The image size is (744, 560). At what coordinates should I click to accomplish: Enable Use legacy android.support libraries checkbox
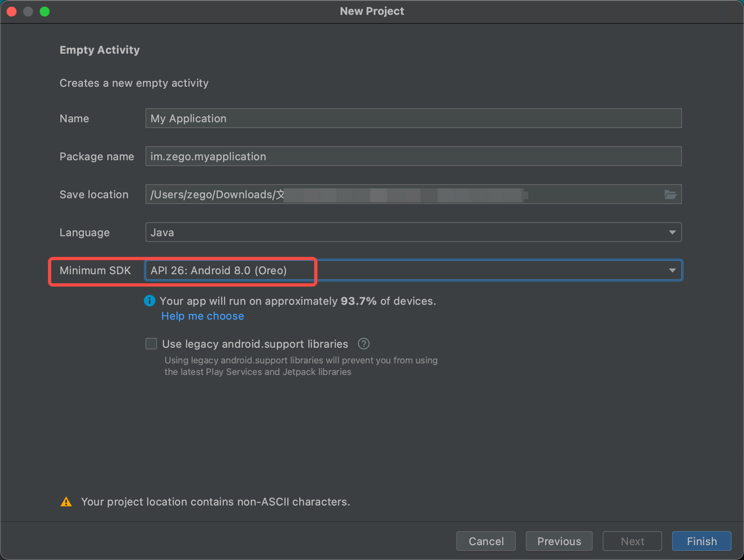click(151, 344)
